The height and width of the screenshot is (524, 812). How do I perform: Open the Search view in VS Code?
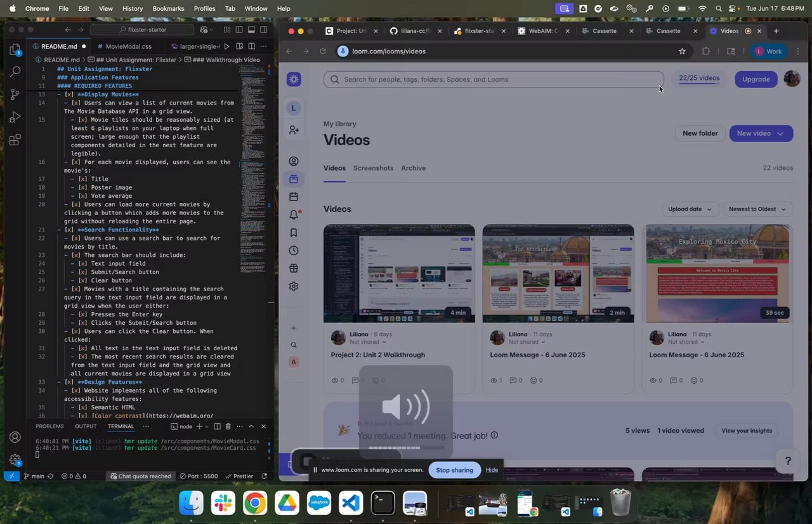click(x=15, y=72)
